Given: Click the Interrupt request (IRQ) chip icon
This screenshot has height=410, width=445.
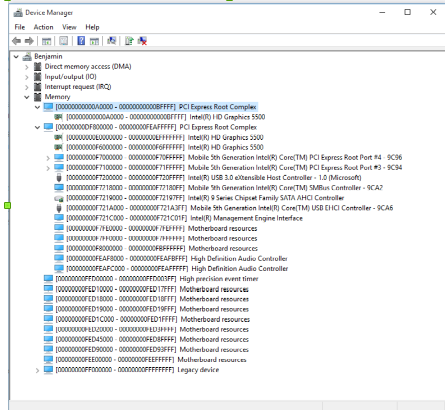Looking at the screenshot, I should [38, 87].
